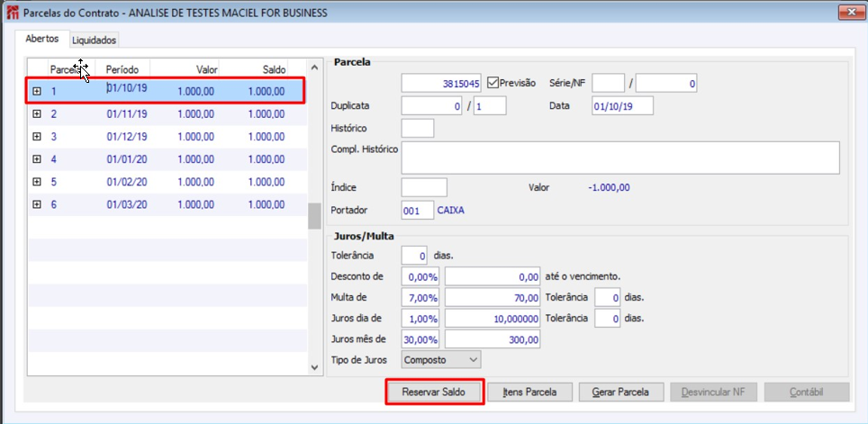Click the Índice input field
The width and height of the screenshot is (868, 424).
click(424, 187)
